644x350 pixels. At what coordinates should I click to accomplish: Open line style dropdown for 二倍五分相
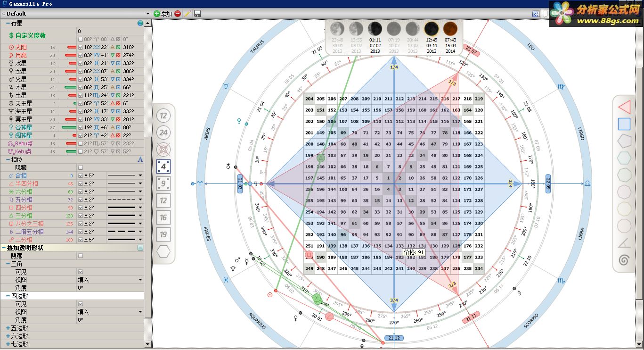(x=140, y=232)
